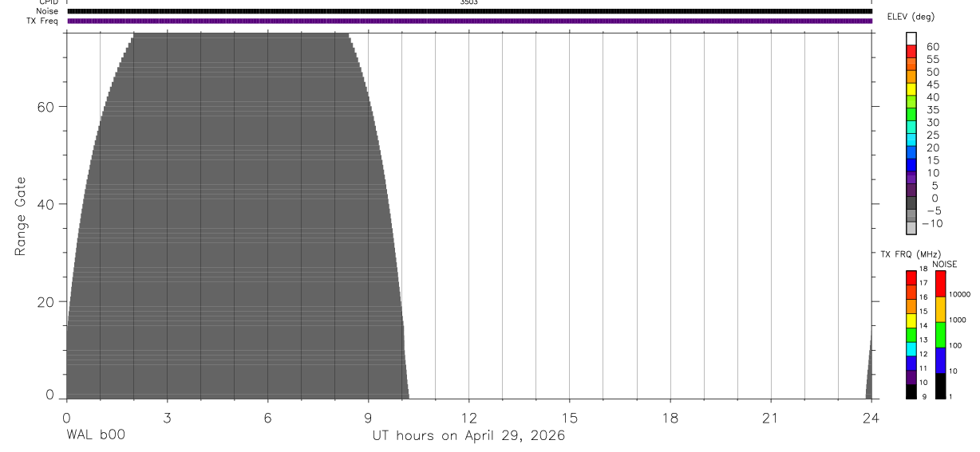
Task: Click the red swatch atop NOISE colorbar
Action: click(x=941, y=284)
